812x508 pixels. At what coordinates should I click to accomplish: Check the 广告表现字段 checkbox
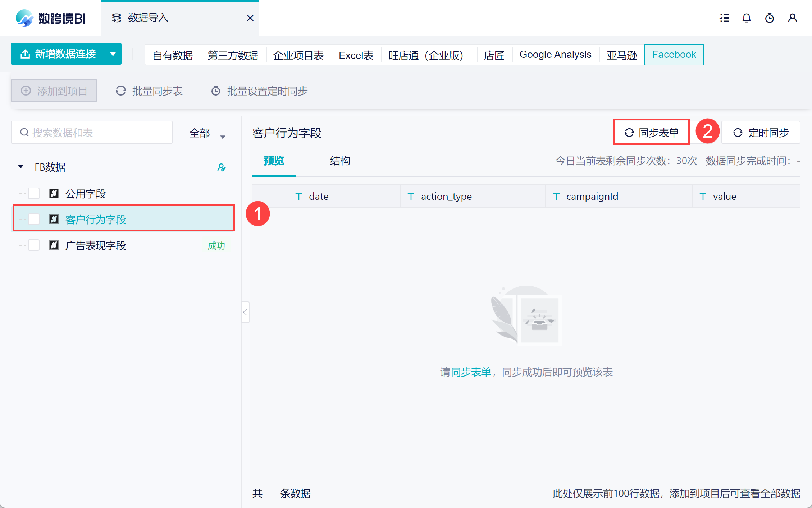34,245
